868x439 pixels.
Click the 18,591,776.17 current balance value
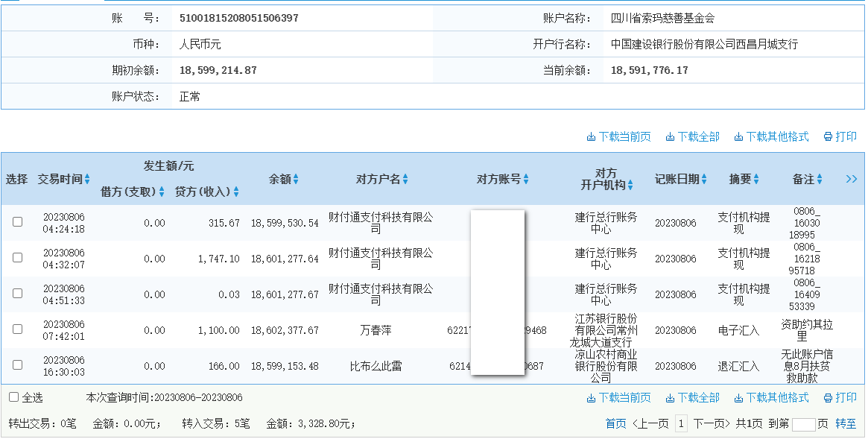coord(650,70)
